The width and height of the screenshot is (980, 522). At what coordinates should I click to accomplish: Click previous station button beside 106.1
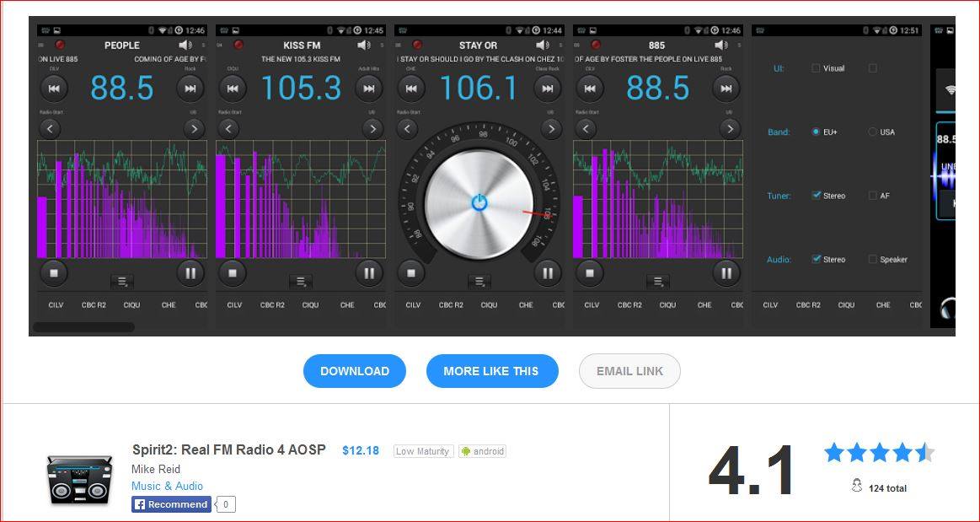(x=411, y=89)
